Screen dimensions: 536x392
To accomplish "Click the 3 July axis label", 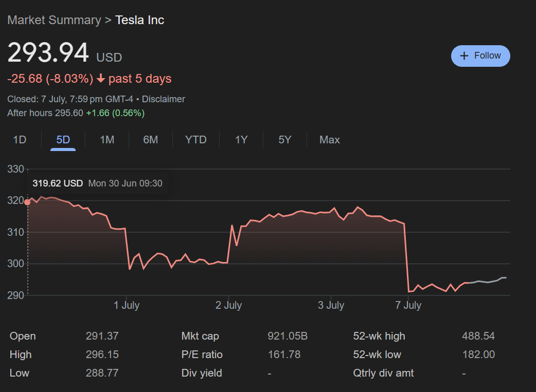I will click(x=331, y=305).
